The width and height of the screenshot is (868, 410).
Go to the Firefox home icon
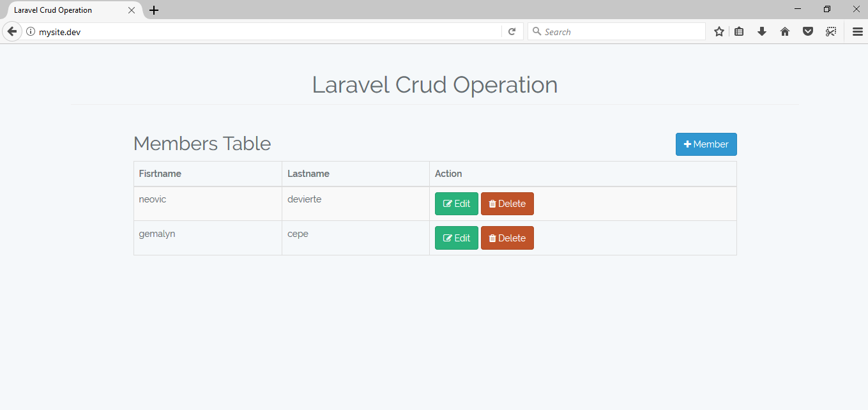(x=785, y=31)
